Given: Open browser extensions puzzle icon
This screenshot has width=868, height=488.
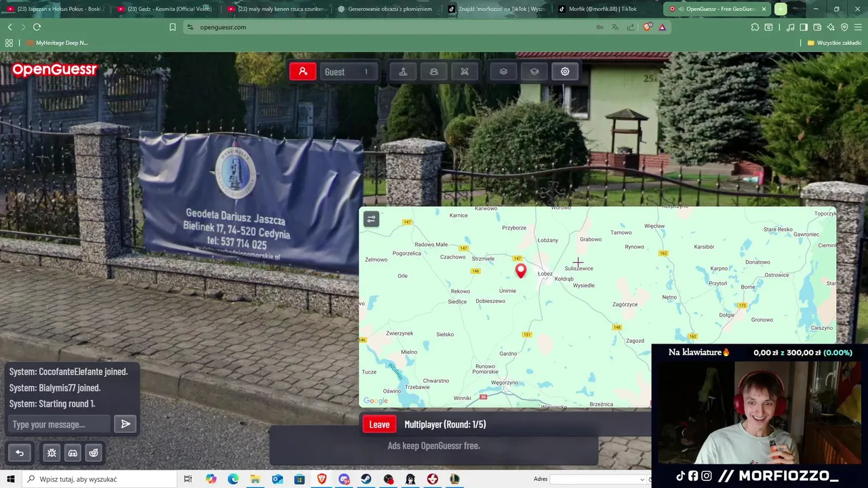Looking at the screenshot, I should tap(755, 27).
